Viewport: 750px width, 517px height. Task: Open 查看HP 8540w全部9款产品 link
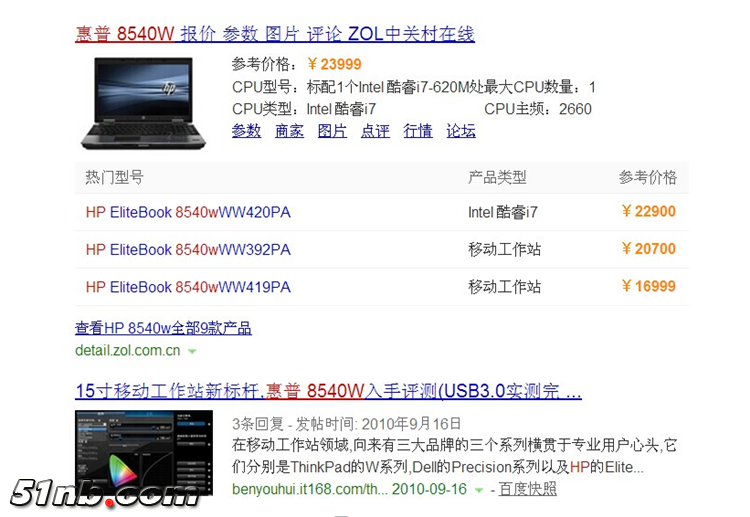click(x=163, y=328)
